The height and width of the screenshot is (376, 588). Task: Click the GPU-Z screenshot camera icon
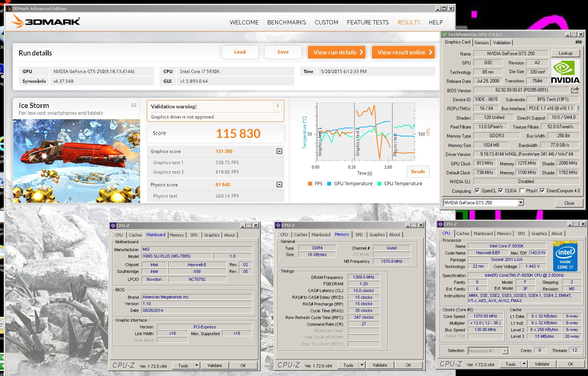point(579,42)
